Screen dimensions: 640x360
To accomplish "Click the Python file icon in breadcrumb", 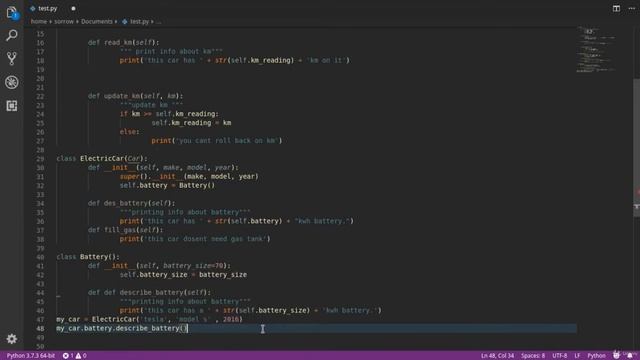I will (124, 22).
